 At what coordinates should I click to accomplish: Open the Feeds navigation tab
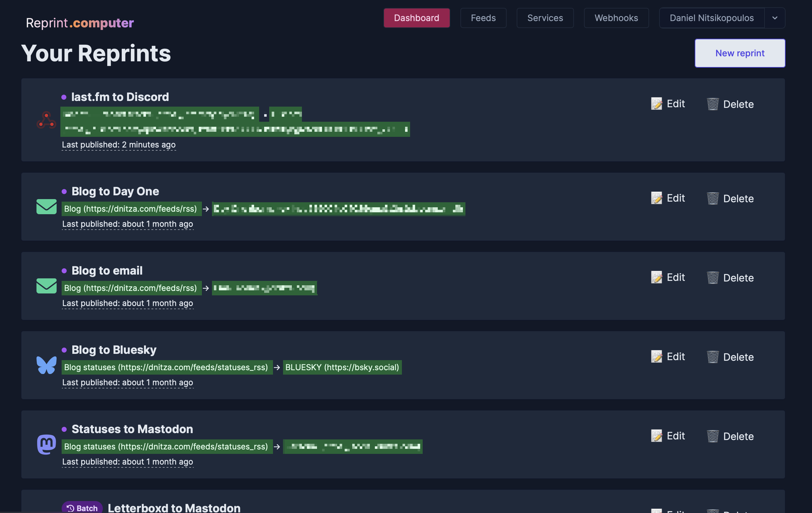[483, 18]
